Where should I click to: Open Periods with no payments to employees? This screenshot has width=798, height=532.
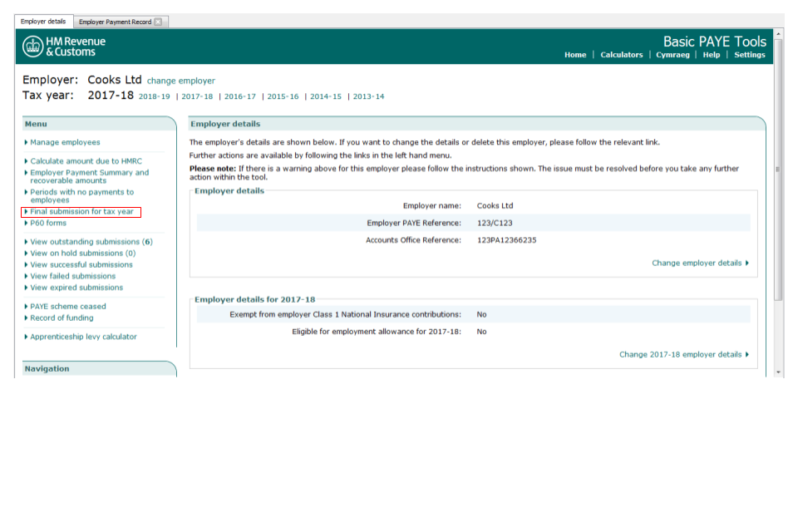[81, 196]
